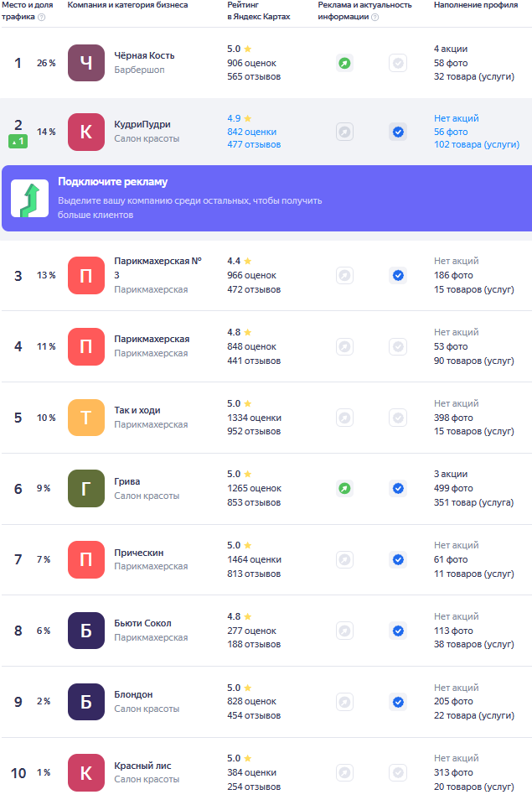
Task: Click the green arrow promo icon in banner
Action: [30, 199]
